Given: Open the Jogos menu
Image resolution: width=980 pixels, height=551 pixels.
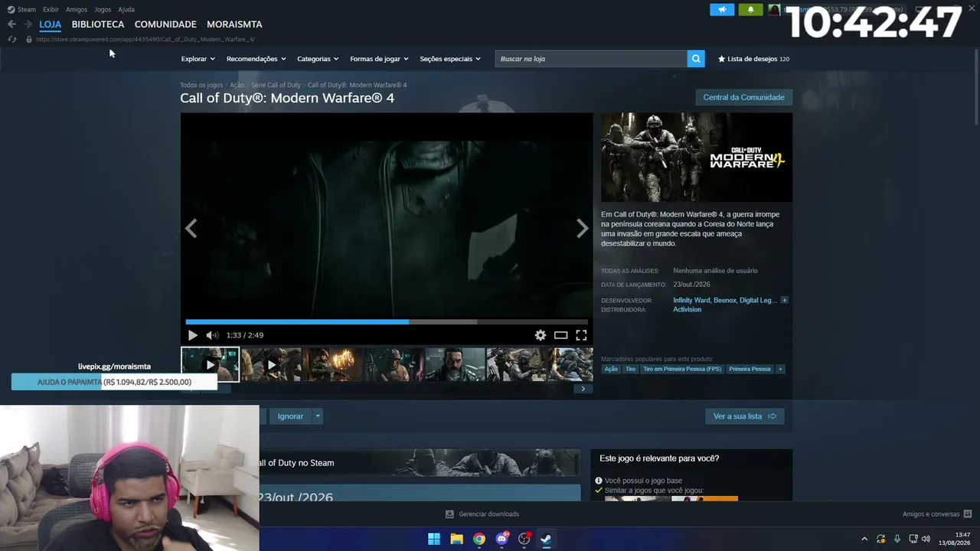Looking at the screenshot, I should pyautogui.click(x=103, y=9).
